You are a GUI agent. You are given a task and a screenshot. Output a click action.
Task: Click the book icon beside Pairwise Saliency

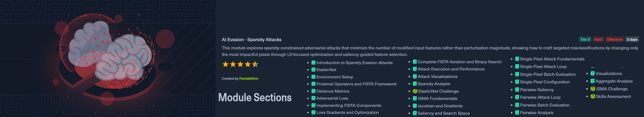tap(517, 90)
